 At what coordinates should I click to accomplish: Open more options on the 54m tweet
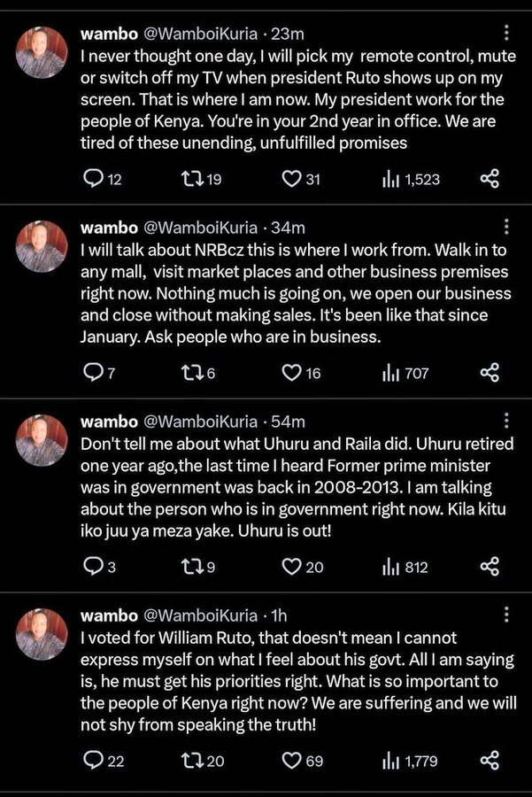tap(505, 421)
